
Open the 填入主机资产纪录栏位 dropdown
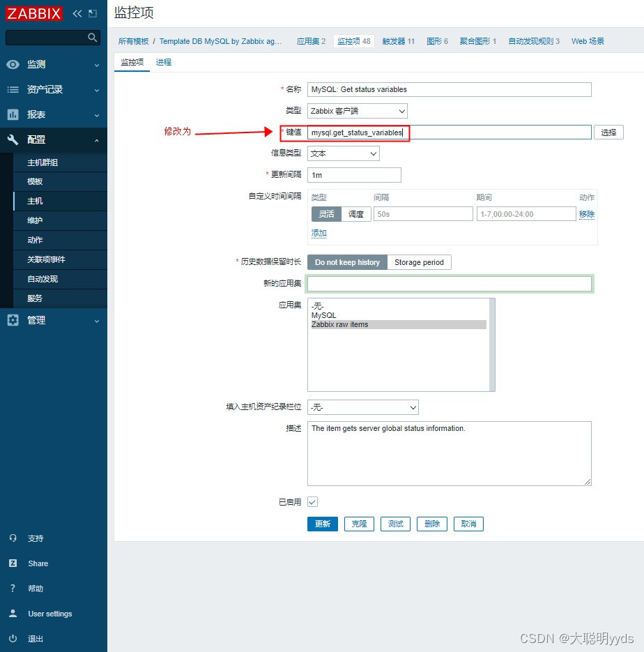pos(362,407)
